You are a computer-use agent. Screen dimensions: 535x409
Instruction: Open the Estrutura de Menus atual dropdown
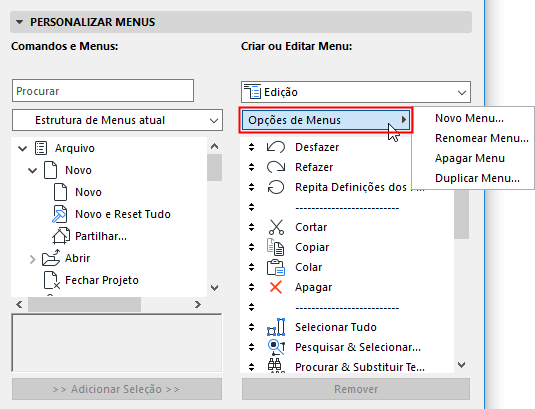[117, 120]
